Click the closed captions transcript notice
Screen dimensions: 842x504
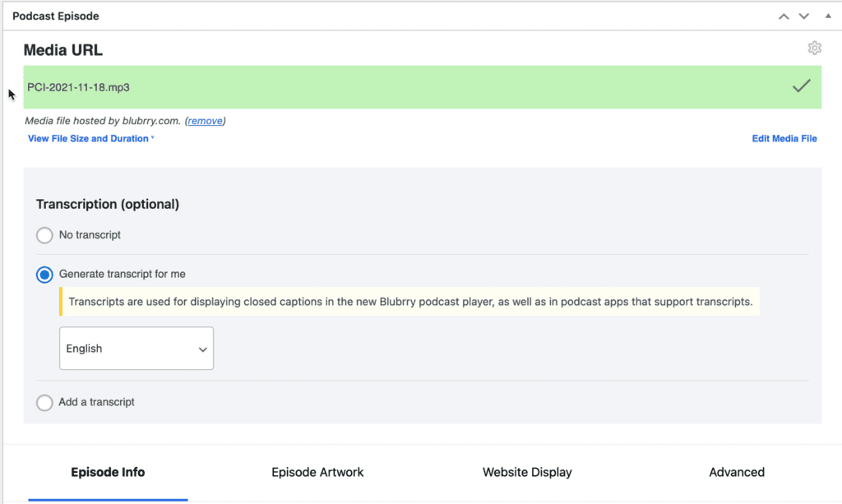pyautogui.click(x=409, y=302)
